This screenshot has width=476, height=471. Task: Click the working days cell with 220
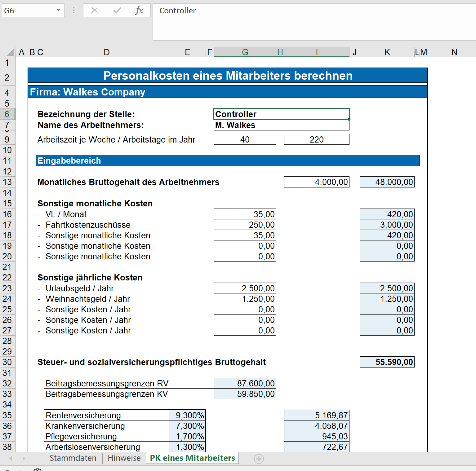[317, 139]
